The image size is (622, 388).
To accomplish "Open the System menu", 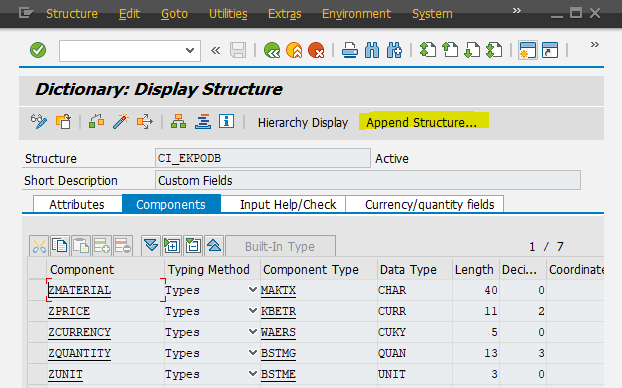I will (432, 14).
